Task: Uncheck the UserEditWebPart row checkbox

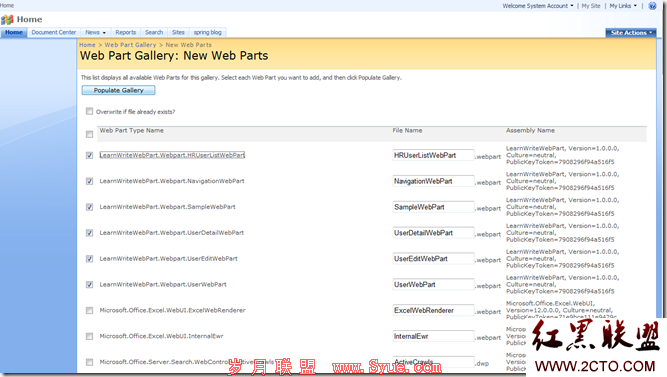Action: pos(89,259)
